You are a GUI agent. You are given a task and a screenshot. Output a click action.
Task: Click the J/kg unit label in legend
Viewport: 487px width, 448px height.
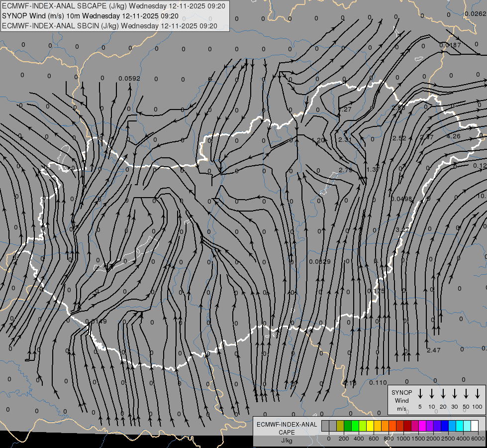pos(287,441)
